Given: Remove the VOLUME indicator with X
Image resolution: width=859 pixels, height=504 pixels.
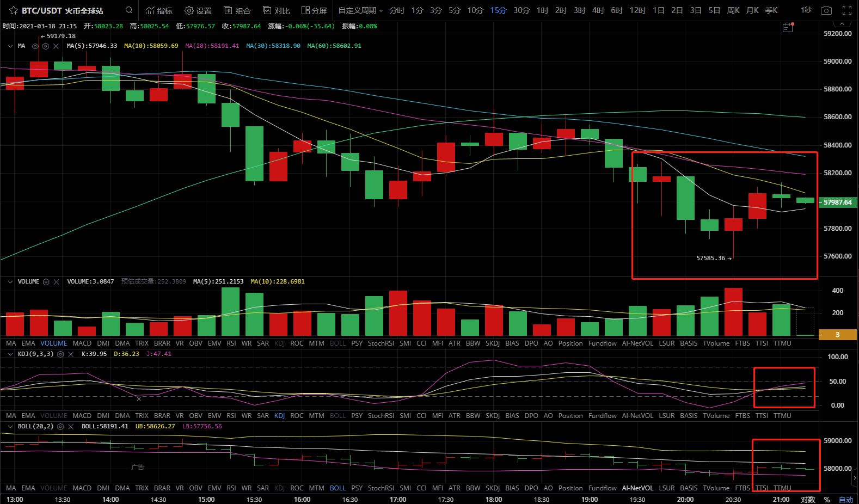Looking at the screenshot, I should click(56, 282).
